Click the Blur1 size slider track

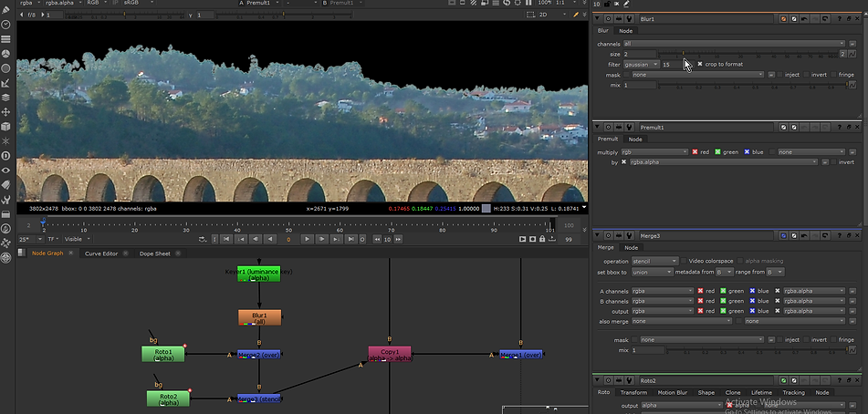pos(748,54)
